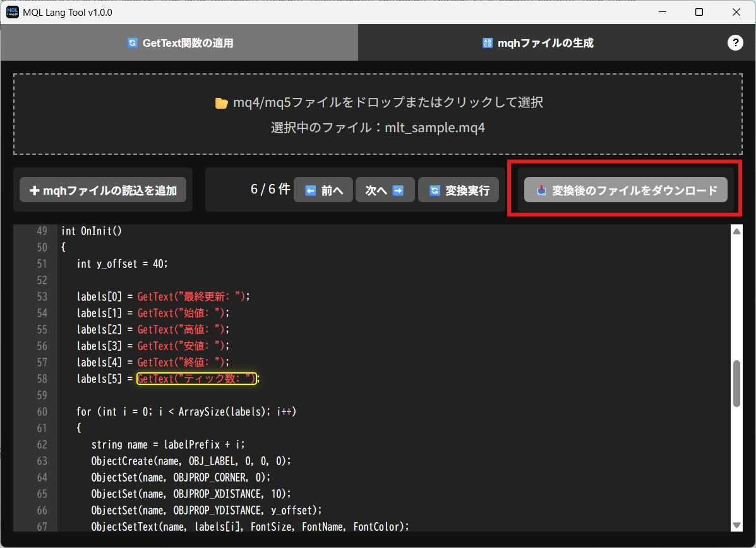Image resolution: width=756 pixels, height=548 pixels.
Task: Click the MQL Lang Tool logo in title bar
Action: tap(12, 12)
